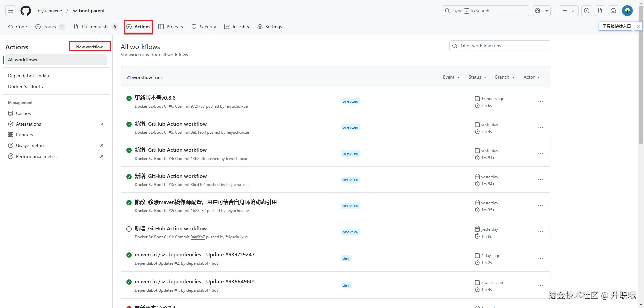644x308 pixels.
Task: Switch to the Security tab
Action: [204, 27]
